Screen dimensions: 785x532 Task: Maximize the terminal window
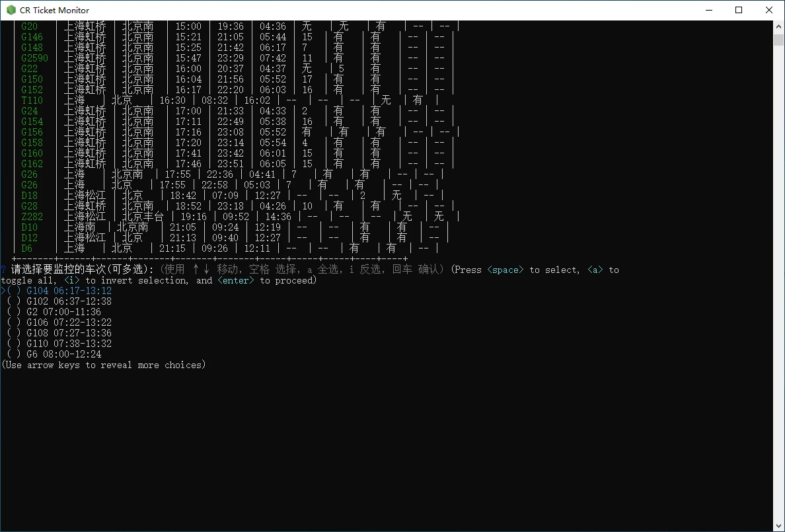pyautogui.click(x=739, y=10)
